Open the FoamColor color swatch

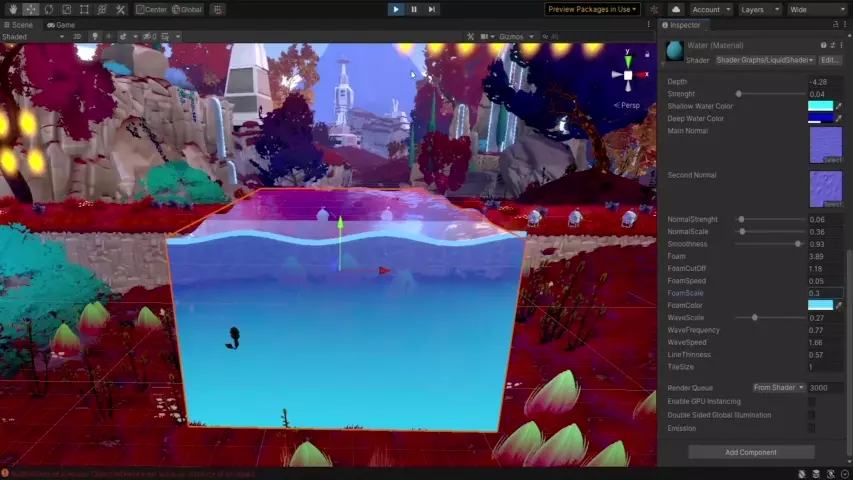pos(819,305)
